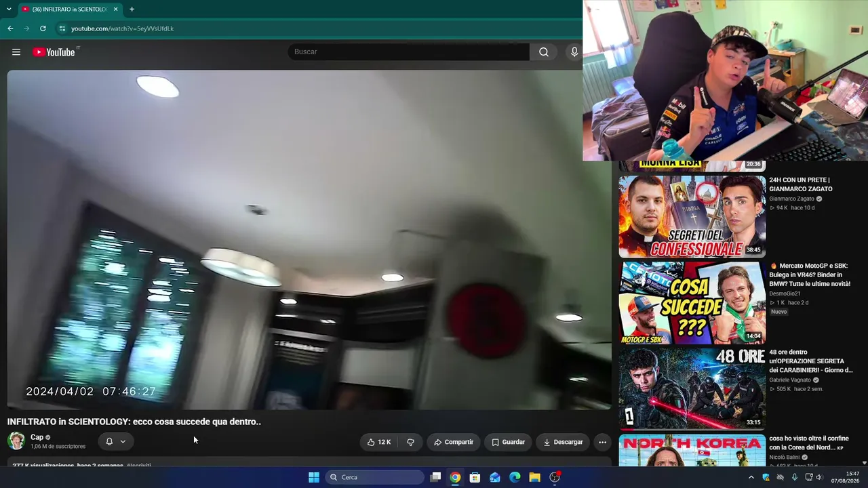
Task: Open the 48 ORE carabinieri video thumbnail
Action: click(x=692, y=389)
